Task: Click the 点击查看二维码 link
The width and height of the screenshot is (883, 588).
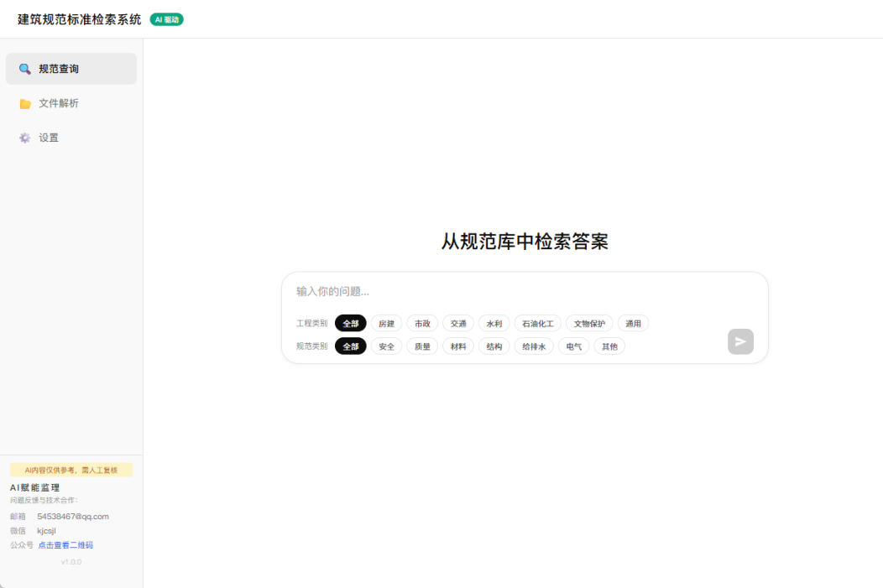Action: (65, 545)
